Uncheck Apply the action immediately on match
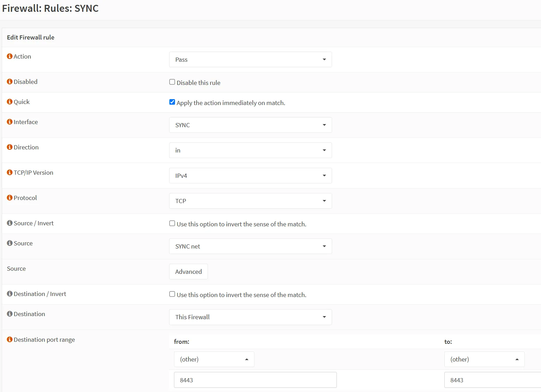 172,102
